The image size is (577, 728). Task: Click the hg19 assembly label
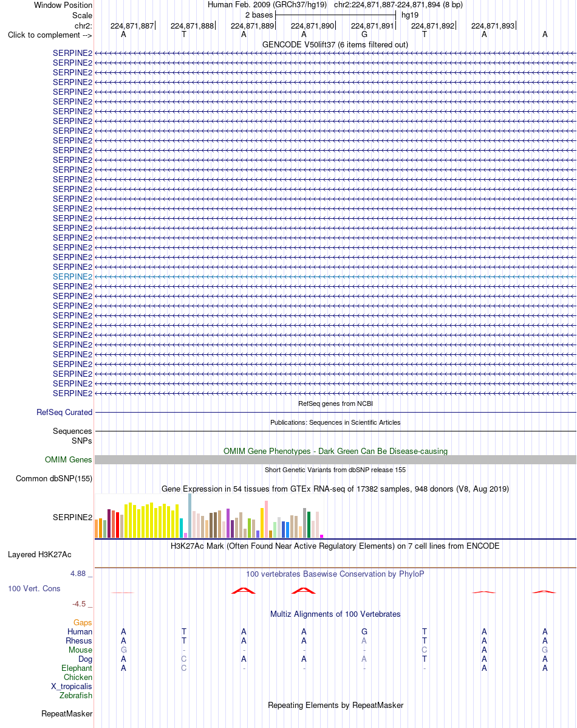[x=410, y=15]
